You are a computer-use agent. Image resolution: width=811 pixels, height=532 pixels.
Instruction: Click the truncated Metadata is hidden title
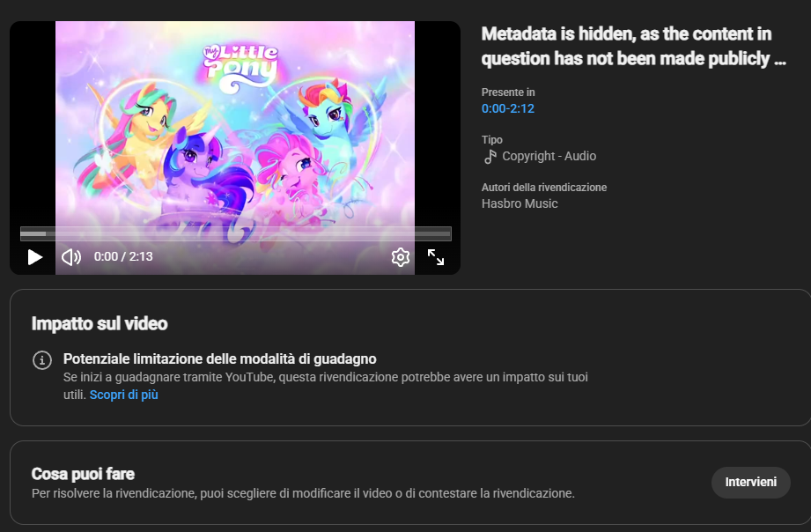(634, 46)
